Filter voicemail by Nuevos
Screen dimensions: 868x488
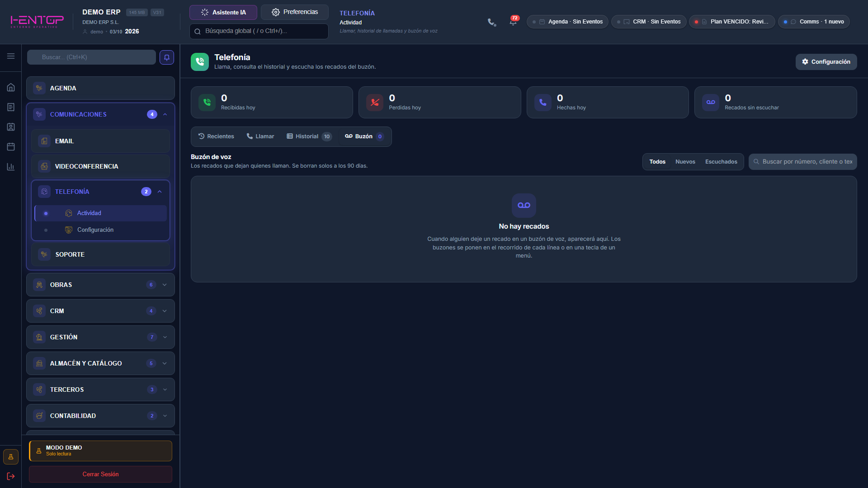(685, 162)
